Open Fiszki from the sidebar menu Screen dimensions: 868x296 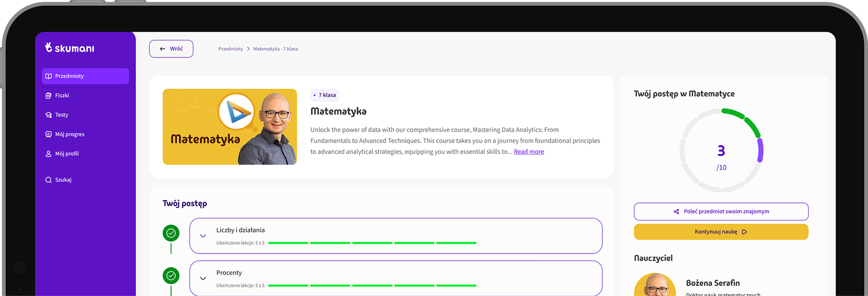[62, 96]
